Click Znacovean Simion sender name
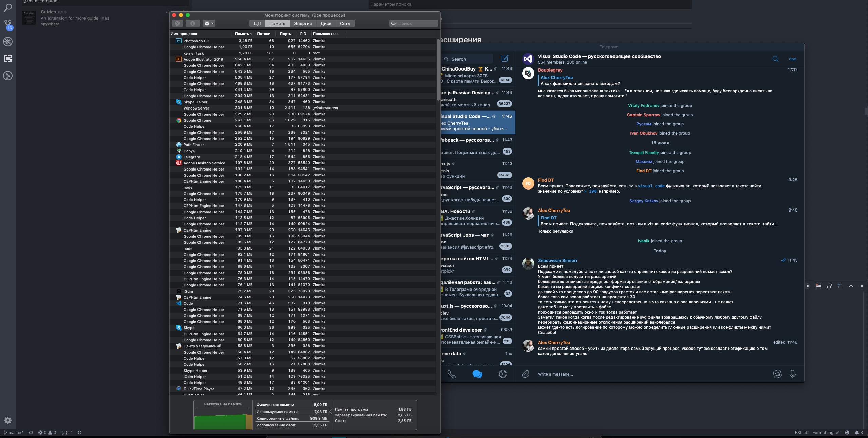 coord(557,260)
